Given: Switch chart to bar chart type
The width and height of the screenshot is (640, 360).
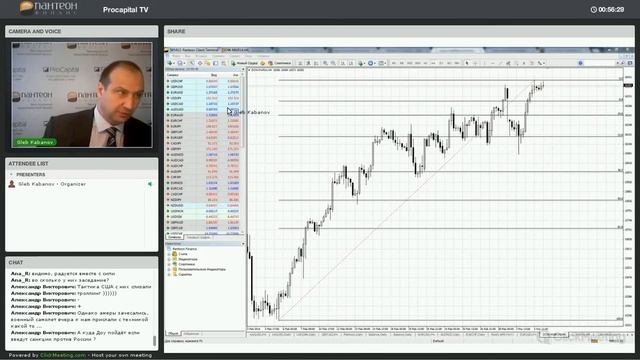Looking at the screenshot, I should 300,63.
